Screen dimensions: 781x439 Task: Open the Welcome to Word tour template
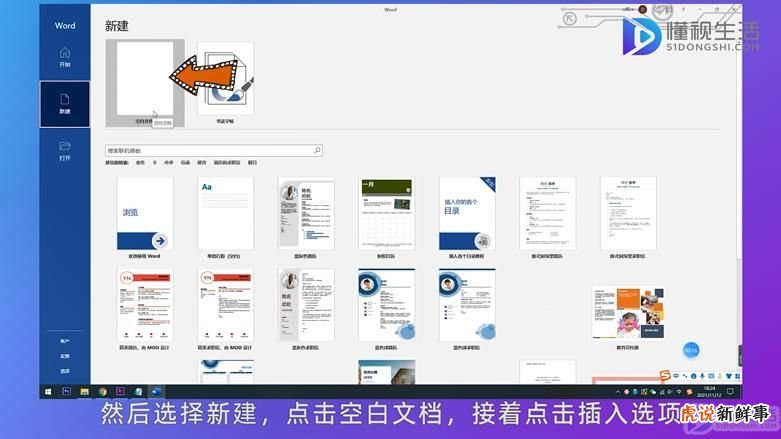pyautogui.click(x=145, y=213)
